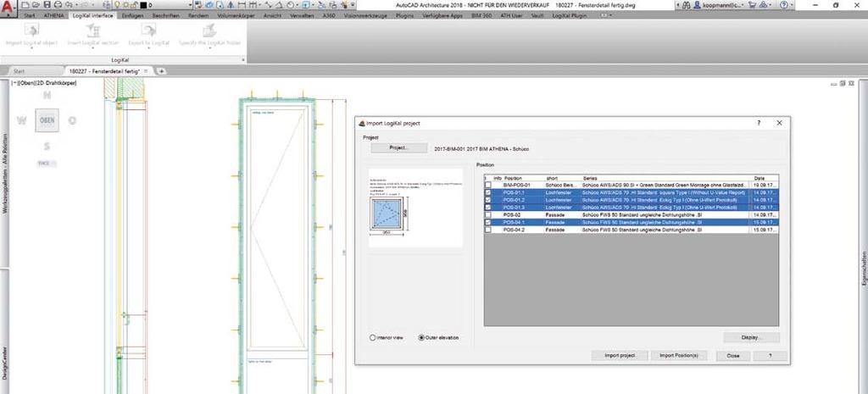868x394 pixels.
Task: Open the DesignCenter side palette
Action: tap(4, 361)
